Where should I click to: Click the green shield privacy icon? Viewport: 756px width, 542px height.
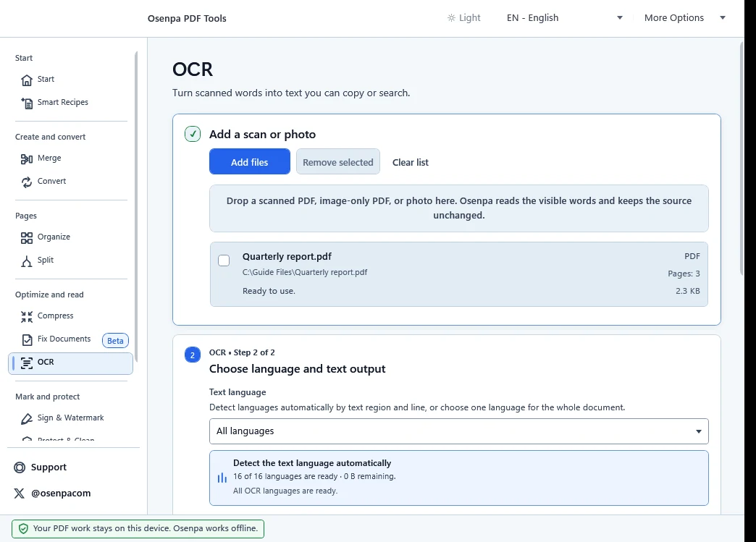23,528
